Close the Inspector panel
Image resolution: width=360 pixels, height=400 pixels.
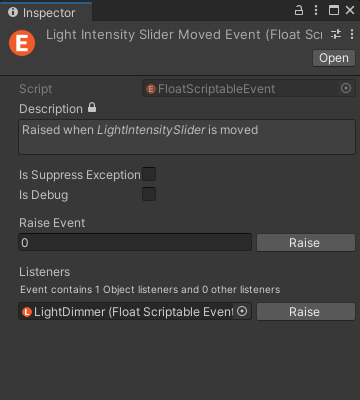(x=350, y=10)
